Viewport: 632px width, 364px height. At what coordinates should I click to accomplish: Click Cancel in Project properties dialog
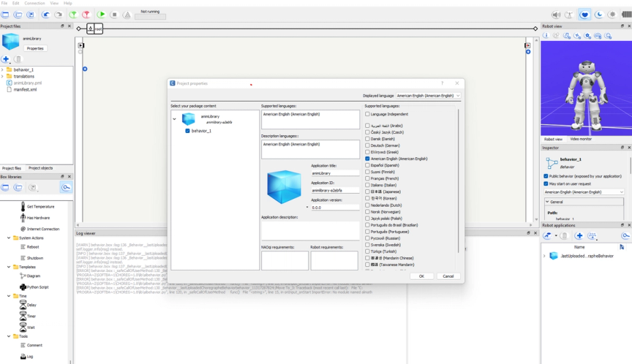[x=448, y=276]
